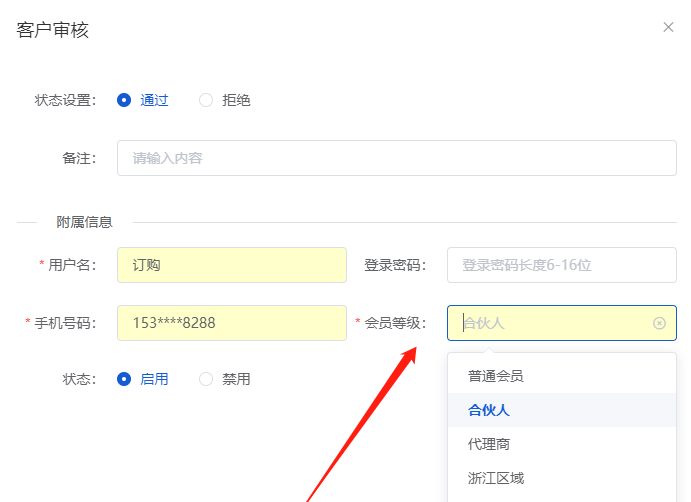
Task: Click the 手机号码 field showing 153****8288
Action: (231, 323)
